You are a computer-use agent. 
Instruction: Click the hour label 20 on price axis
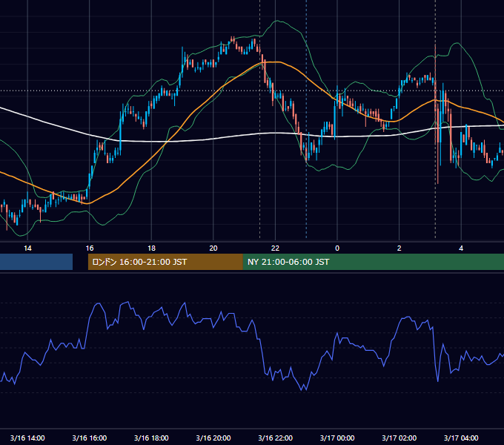(213, 248)
